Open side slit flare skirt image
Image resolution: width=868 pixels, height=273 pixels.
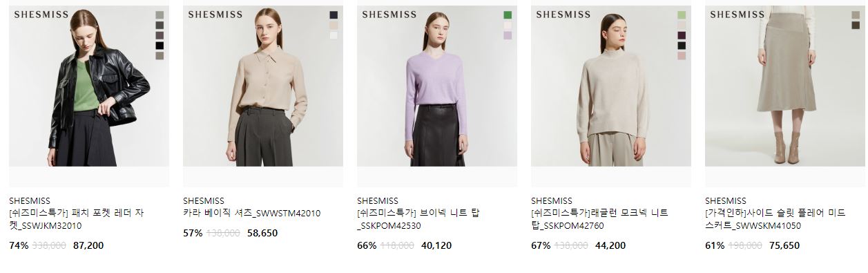785,86
